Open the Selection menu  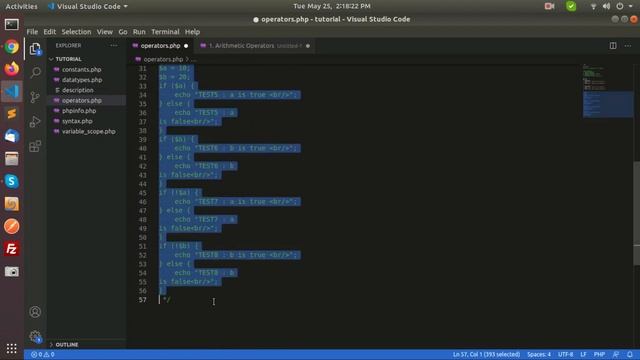(76, 32)
